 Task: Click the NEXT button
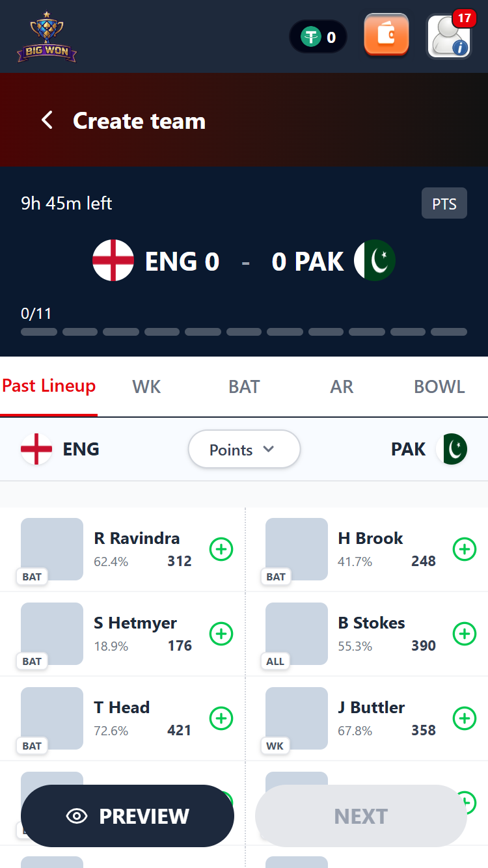(361, 816)
